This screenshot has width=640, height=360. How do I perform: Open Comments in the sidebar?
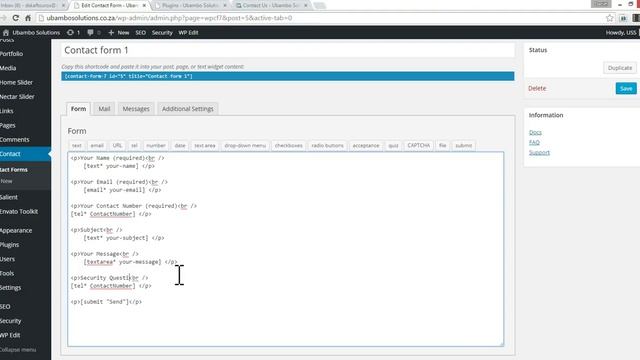pos(15,139)
